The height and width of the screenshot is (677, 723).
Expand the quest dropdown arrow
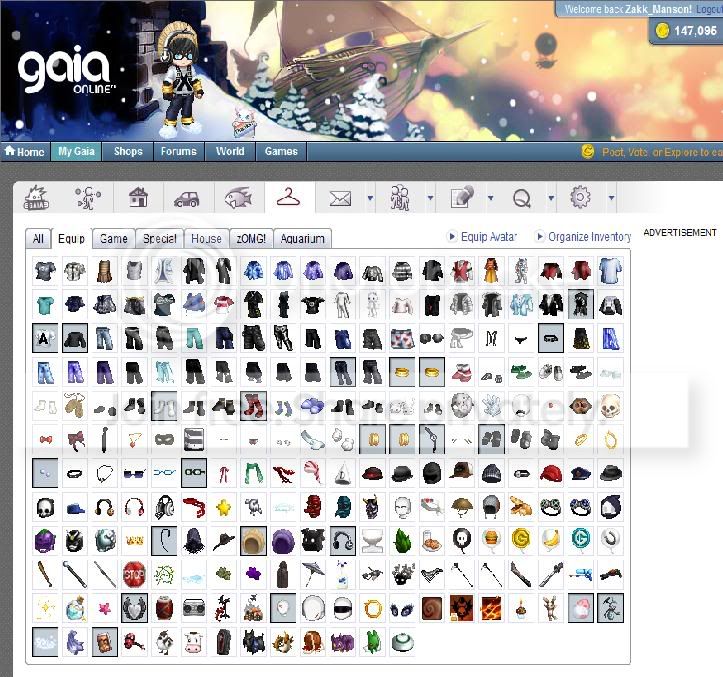click(551, 198)
